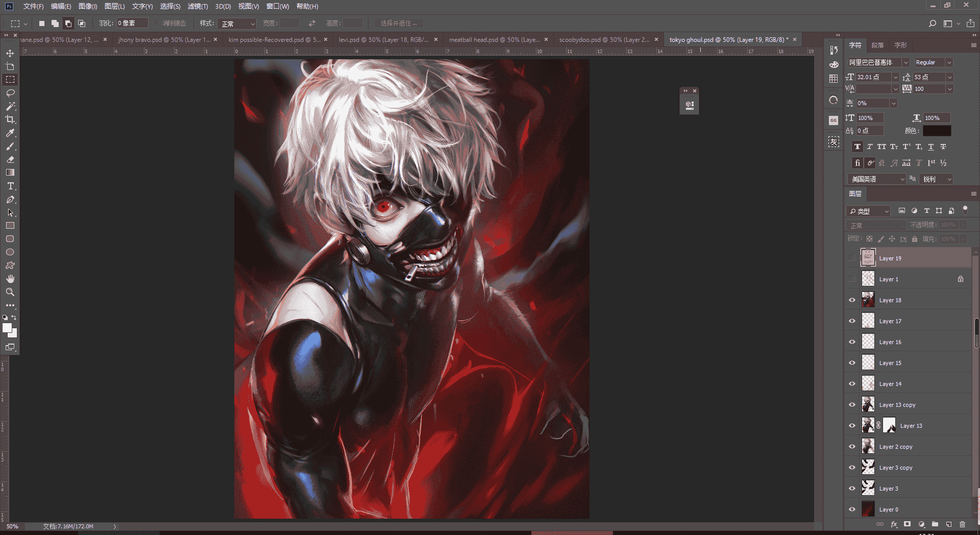Open the font size dropdown

pyautogui.click(x=895, y=77)
